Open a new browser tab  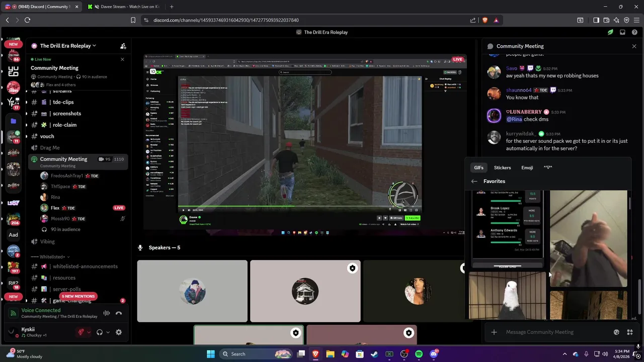172,7
